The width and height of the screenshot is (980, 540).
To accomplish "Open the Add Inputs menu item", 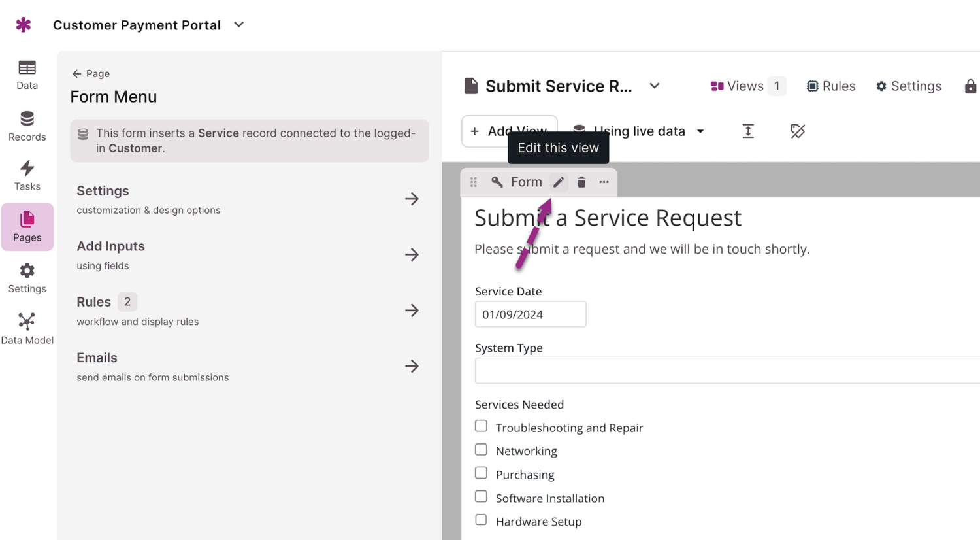I will (248, 254).
